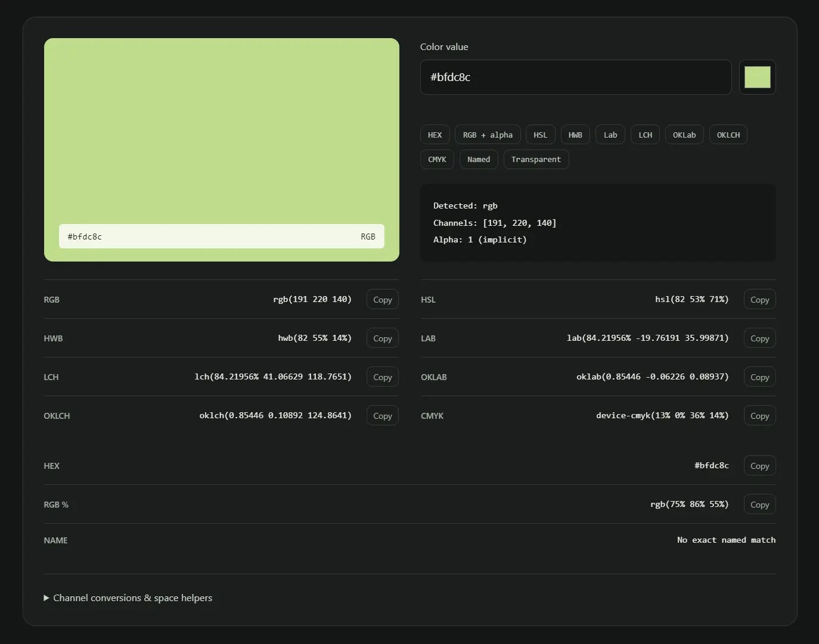Choose the Named color example chip

click(479, 159)
